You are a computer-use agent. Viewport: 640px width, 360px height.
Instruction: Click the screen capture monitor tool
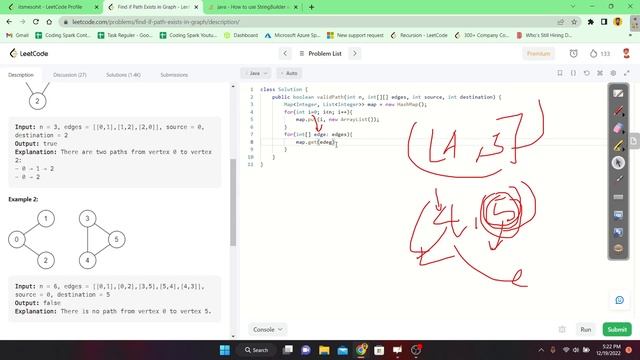click(x=618, y=215)
